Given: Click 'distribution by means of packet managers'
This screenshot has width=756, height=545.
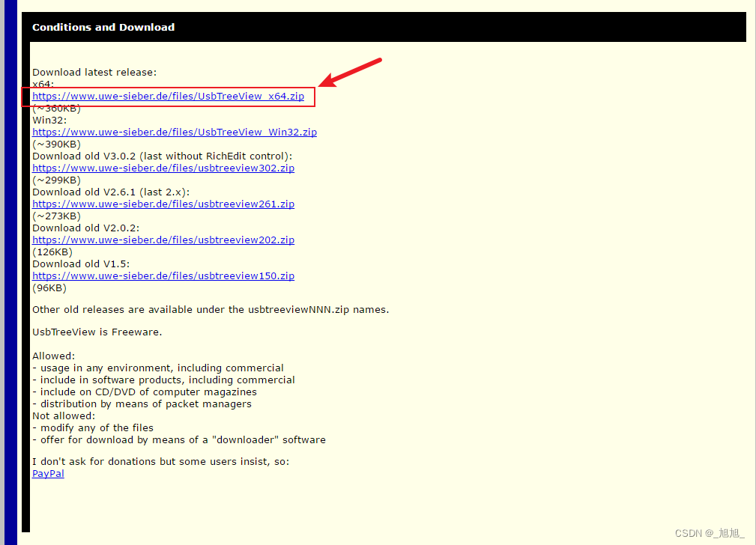Looking at the screenshot, I should 142,404.
